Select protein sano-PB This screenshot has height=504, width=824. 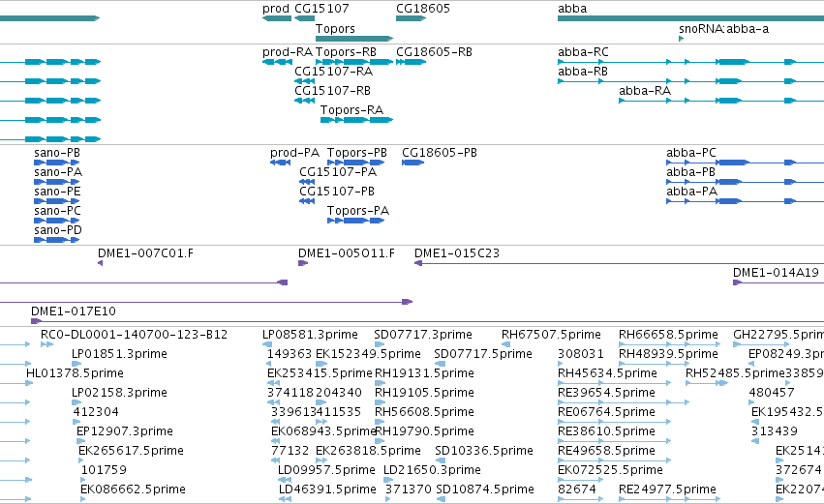coord(57,163)
